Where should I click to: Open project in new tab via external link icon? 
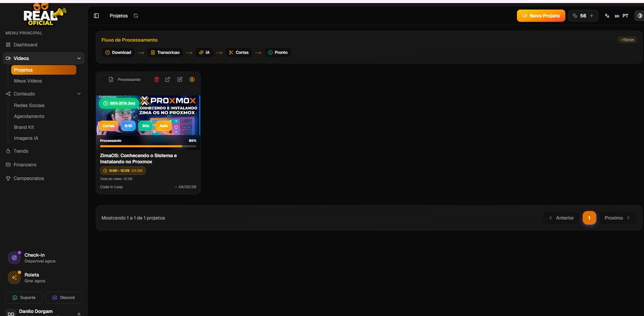coord(167,79)
